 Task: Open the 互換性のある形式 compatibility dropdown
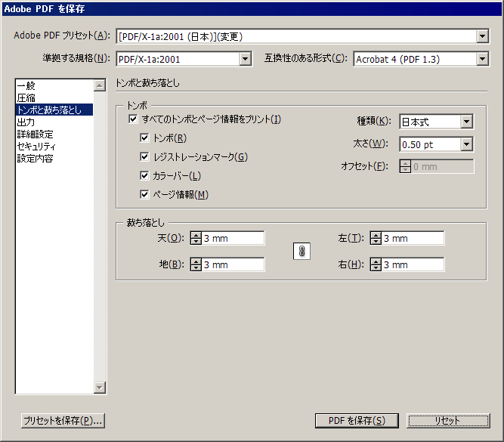[483, 59]
